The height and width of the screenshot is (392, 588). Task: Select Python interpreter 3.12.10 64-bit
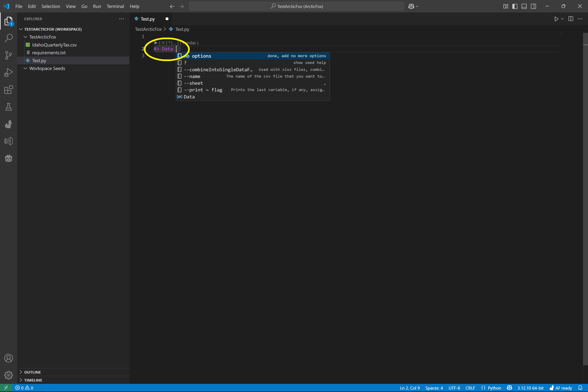point(530,388)
